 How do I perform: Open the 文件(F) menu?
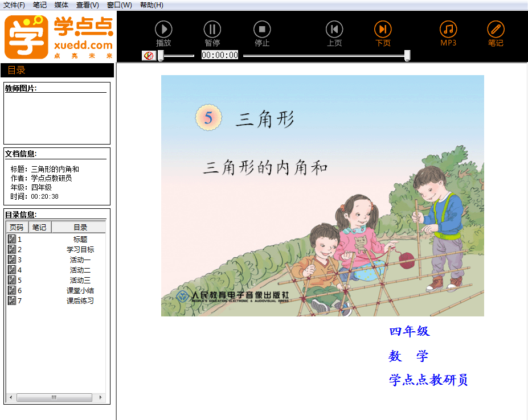pyautogui.click(x=14, y=5)
